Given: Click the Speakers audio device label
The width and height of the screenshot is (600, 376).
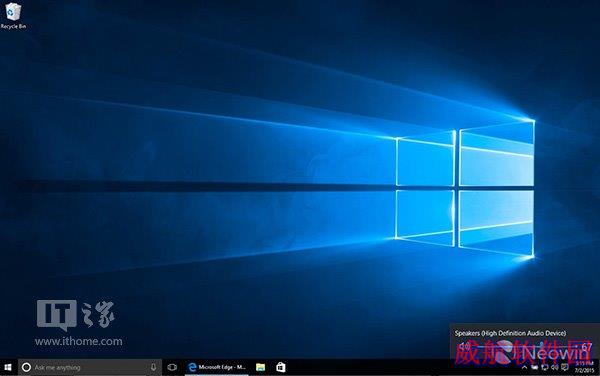Looking at the screenshot, I should [x=510, y=333].
